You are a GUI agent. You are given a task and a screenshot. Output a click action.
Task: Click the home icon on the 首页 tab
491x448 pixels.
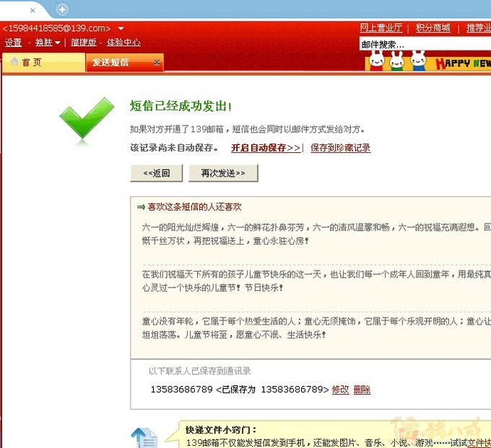[x=14, y=61]
